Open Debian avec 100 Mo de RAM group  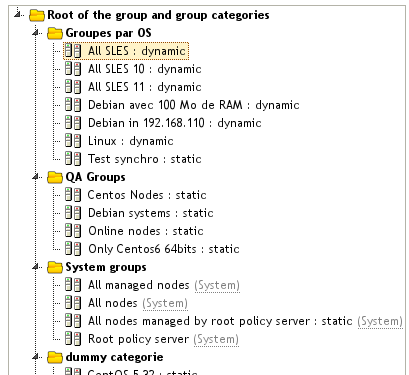point(194,105)
